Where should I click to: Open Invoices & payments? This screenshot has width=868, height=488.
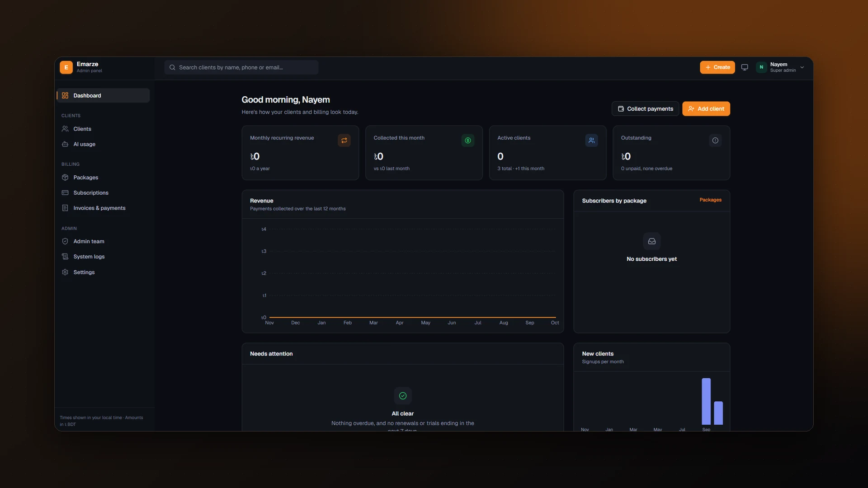(103, 208)
